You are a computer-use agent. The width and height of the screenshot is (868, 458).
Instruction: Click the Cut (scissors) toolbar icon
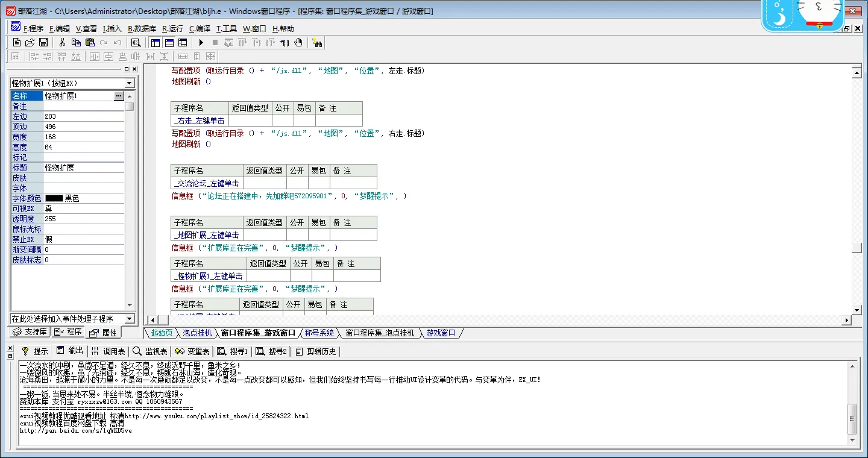point(62,43)
